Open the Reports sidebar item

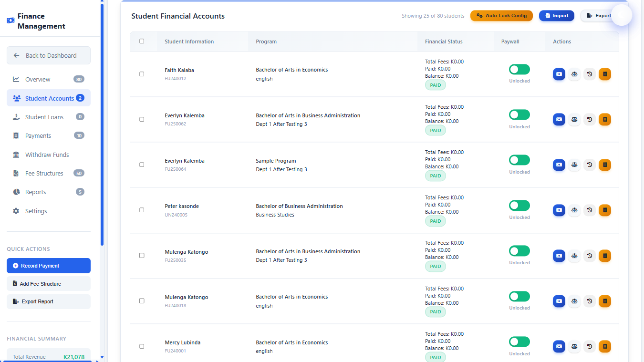36,192
